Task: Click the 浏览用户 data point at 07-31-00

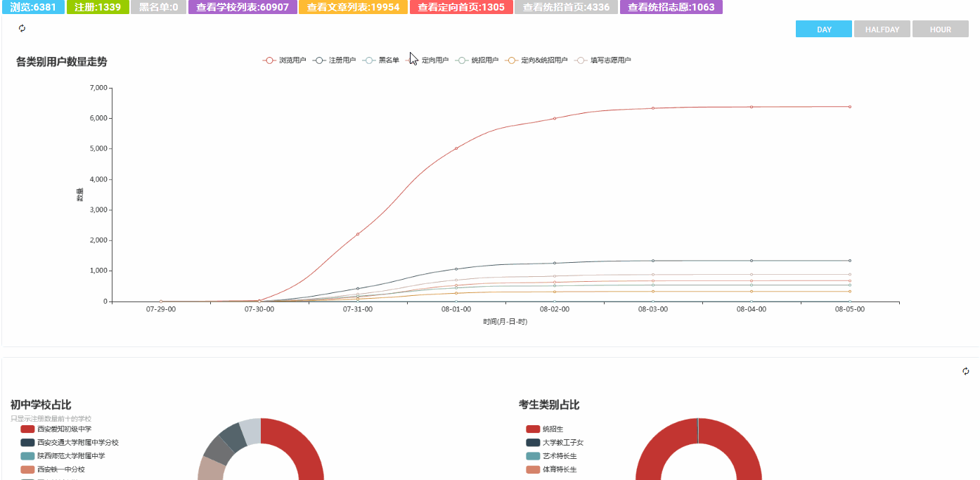Action: pos(358,234)
